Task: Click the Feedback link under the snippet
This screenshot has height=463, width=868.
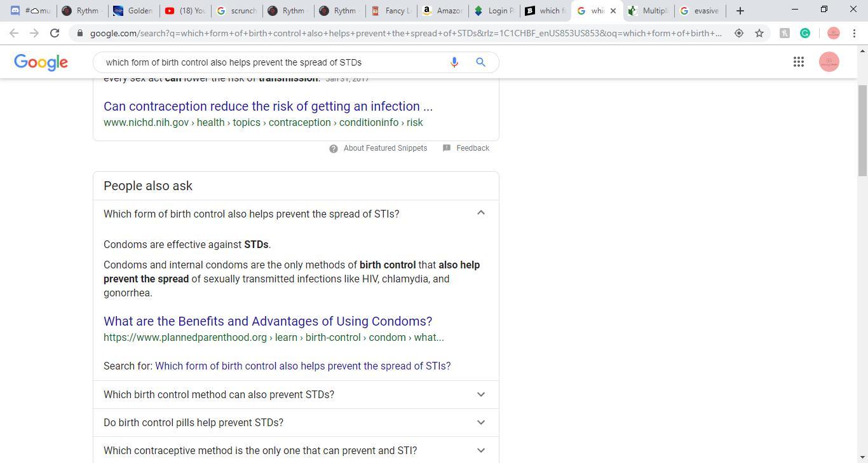Action: click(x=472, y=148)
